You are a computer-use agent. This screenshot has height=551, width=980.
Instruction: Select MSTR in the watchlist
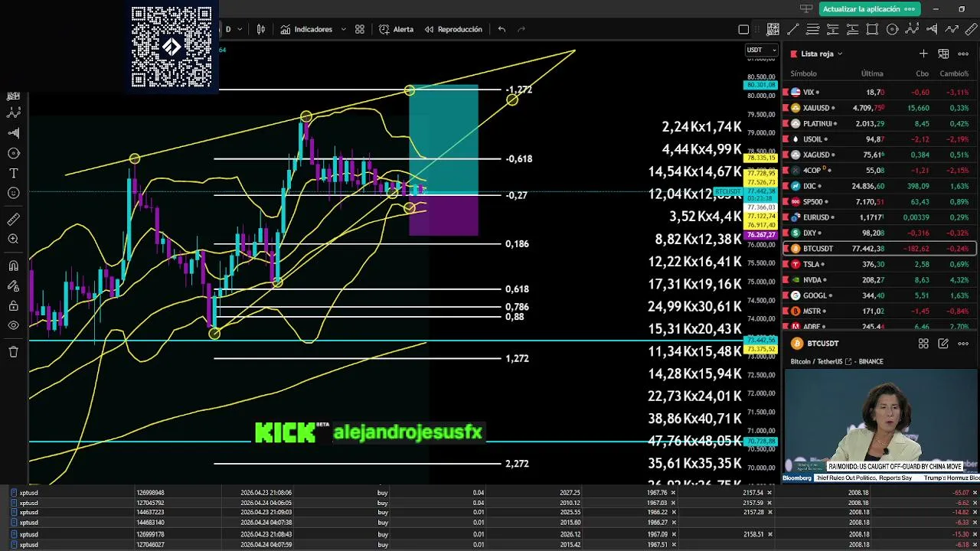(x=879, y=311)
